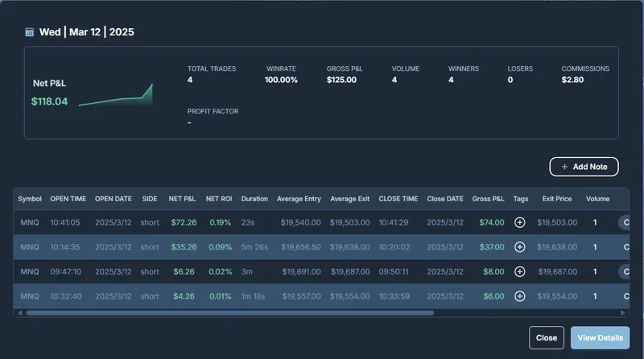The width and height of the screenshot is (644, 359).
Task: Sort by the NET ROI column header
Action: coord(219,199)
